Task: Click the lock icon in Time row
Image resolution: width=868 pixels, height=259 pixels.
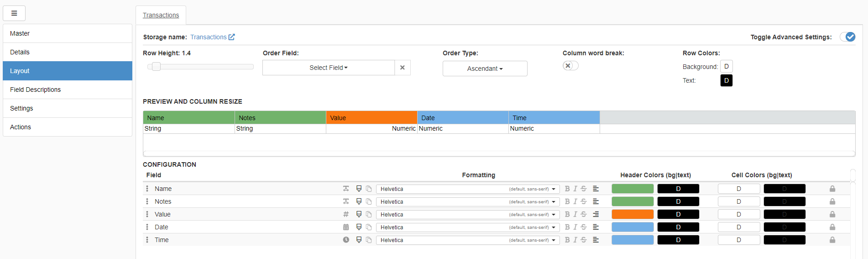Action: coord(832,240)
